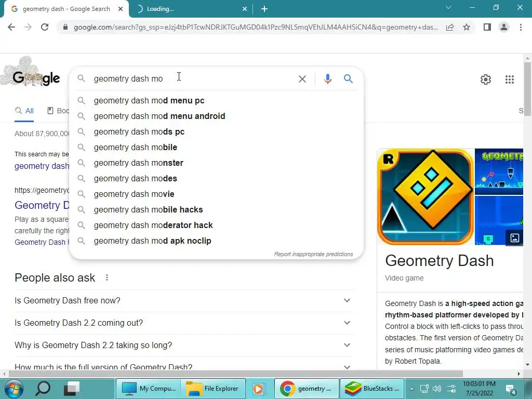Open Chrome three-dot menu
This screenshot has width=532, height=399.
pos(521,27)
